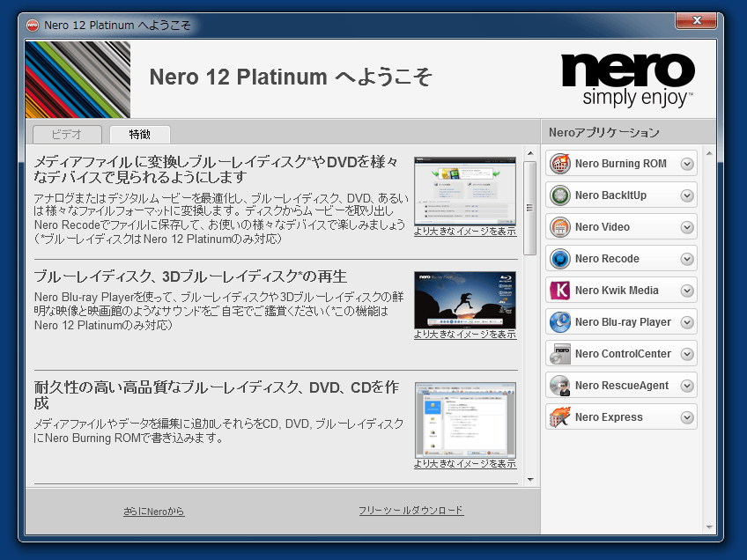Show larger image of Burning ROM screenshot
747x560 pixels.
click(x=465, y=464)
